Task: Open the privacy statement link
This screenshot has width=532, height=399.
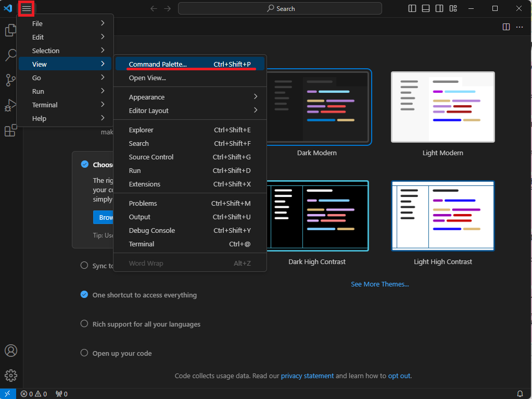Action: coord(307,376)
